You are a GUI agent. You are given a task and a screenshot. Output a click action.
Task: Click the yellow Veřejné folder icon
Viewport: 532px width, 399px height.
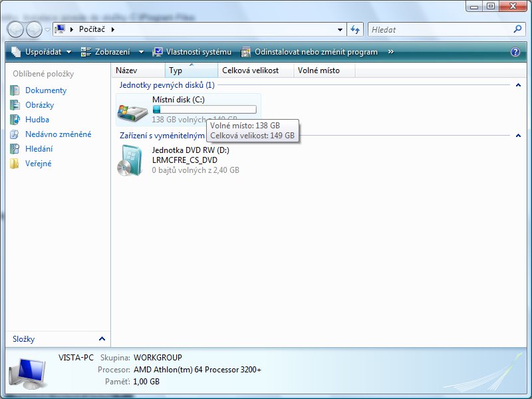click(x=15, y=163)
